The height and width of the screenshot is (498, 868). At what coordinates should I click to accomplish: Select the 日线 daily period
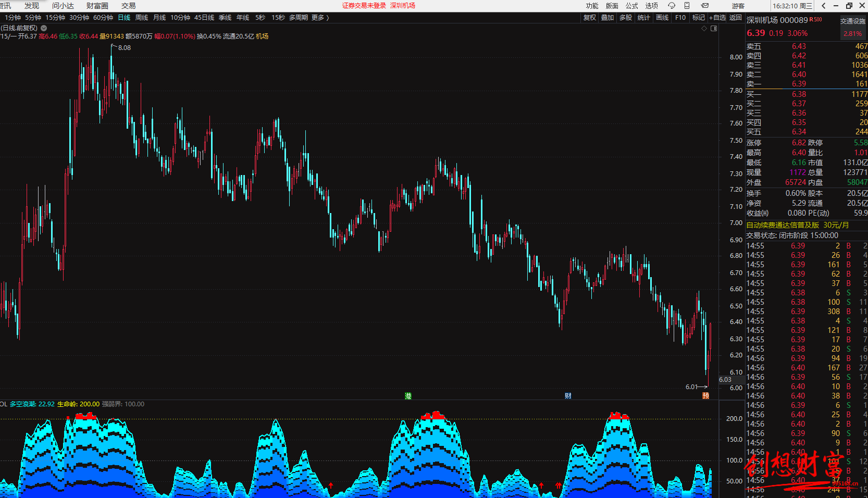[x=124, y=18]
